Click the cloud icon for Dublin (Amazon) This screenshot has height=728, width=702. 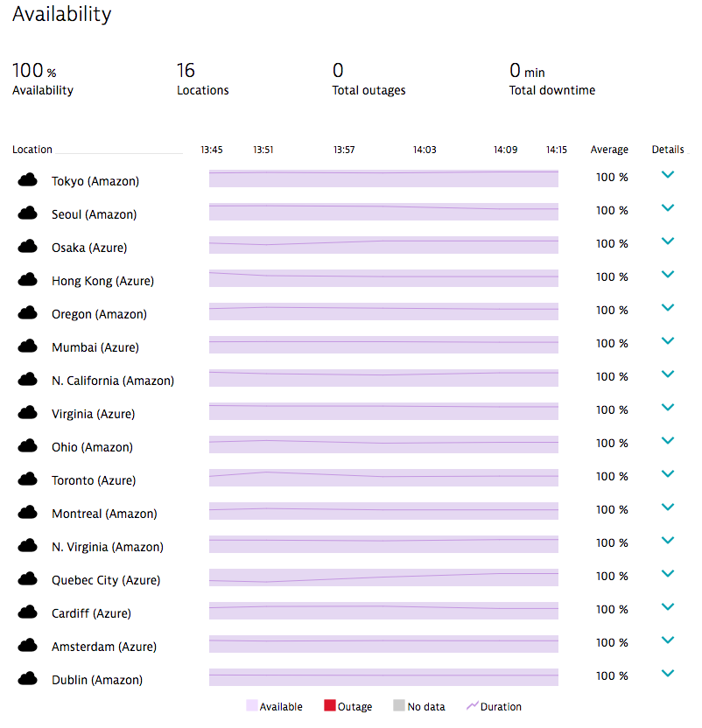[x=27, y=678]
